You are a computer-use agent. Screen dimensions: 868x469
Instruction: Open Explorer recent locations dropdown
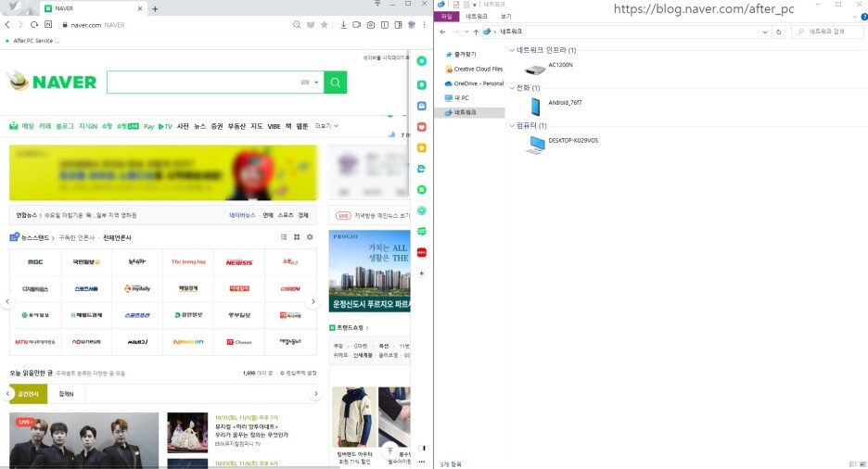466,32
